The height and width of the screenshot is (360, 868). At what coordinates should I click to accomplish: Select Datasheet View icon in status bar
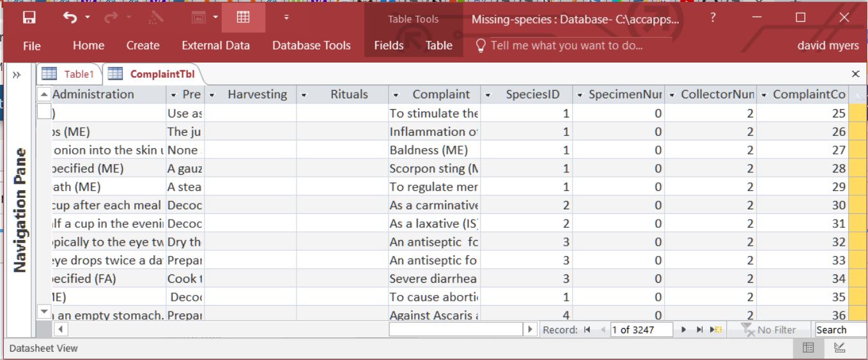(809, 348)
